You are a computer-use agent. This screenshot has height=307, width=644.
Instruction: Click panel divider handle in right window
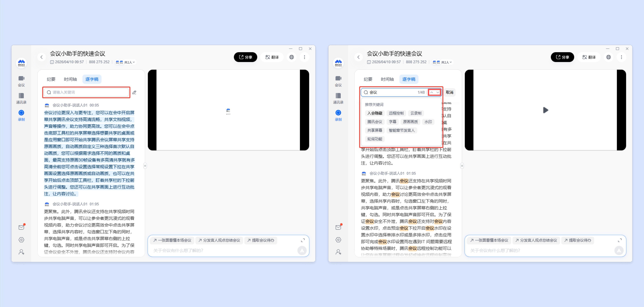pos(462,166)
